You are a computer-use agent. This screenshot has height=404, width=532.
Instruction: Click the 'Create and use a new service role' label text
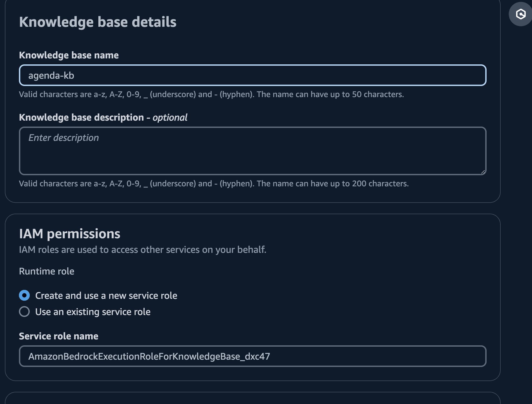coord(106,296)
